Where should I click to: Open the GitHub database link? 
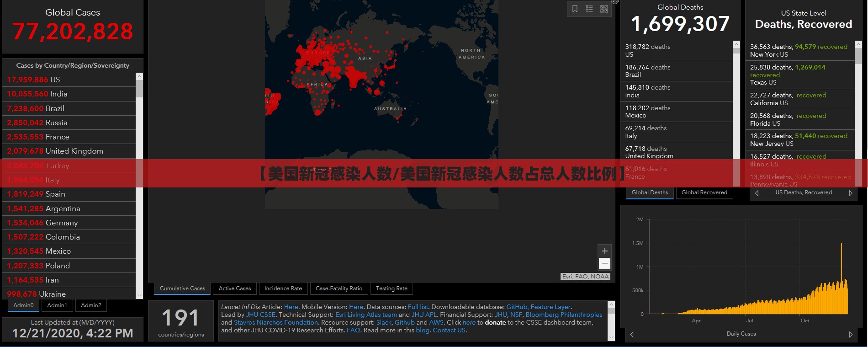tap(517, 307)
